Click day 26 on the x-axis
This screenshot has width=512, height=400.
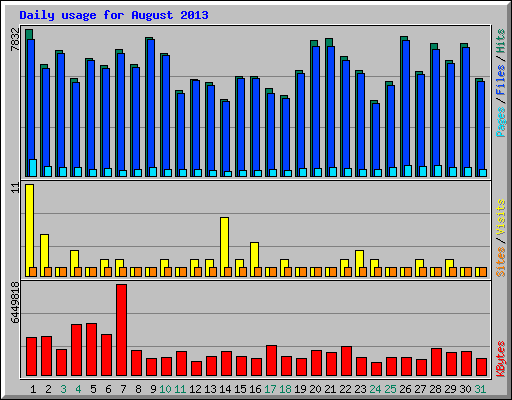[405, 389]
